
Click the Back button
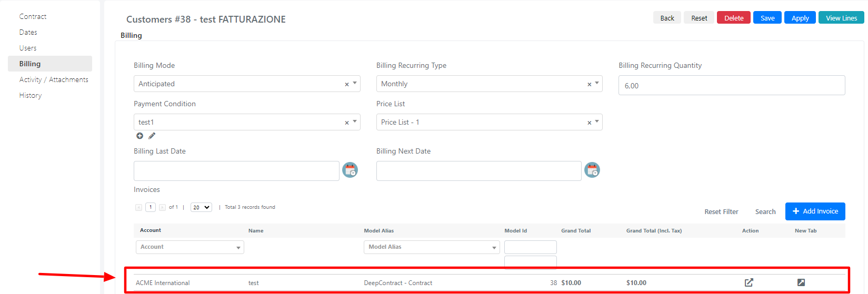[x=667, y=18]
